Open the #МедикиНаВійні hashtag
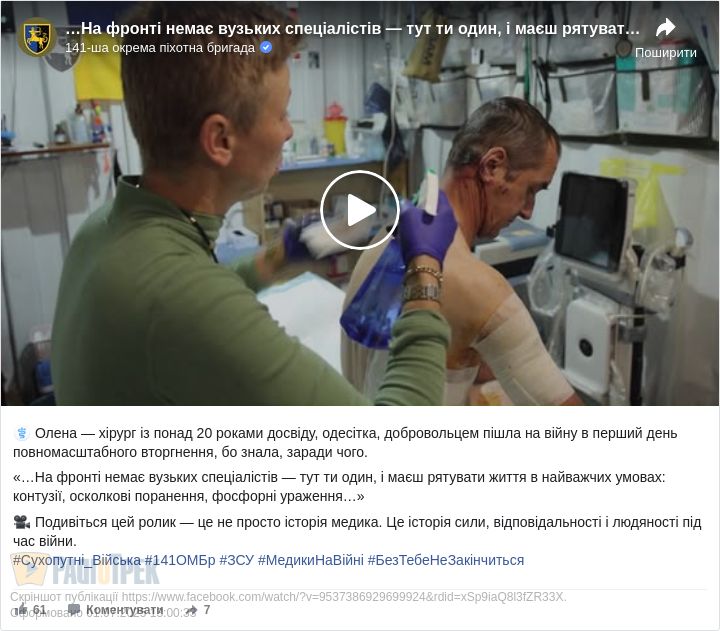Image resolution: width=720 pixels, height=631 pixels. click(x=311, y=560)
